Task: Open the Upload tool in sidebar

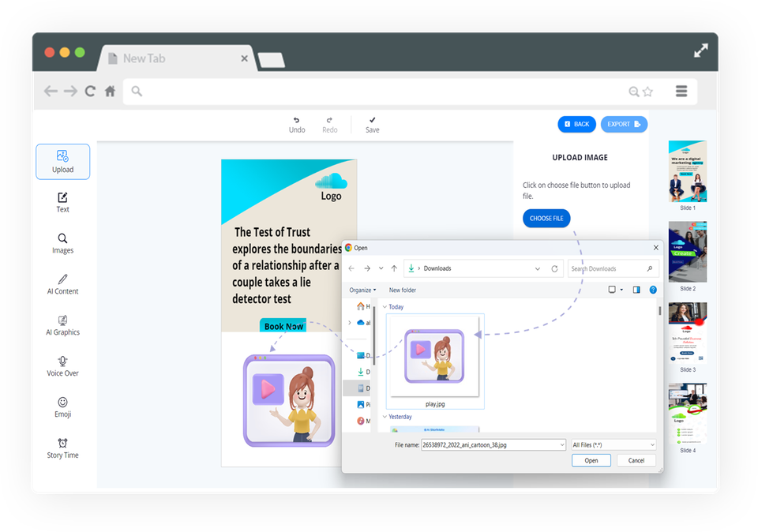Action: pyautogui.click(x=63, y=161)
